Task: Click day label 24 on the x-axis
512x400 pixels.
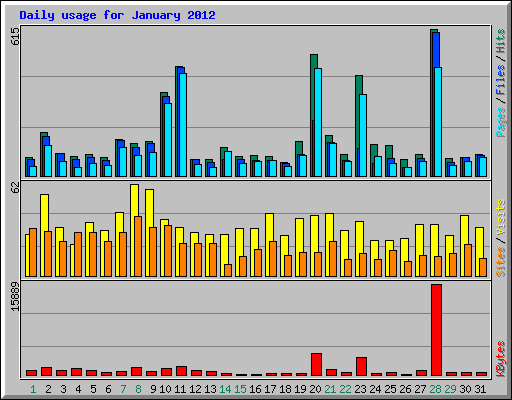Action: [375, 389]
